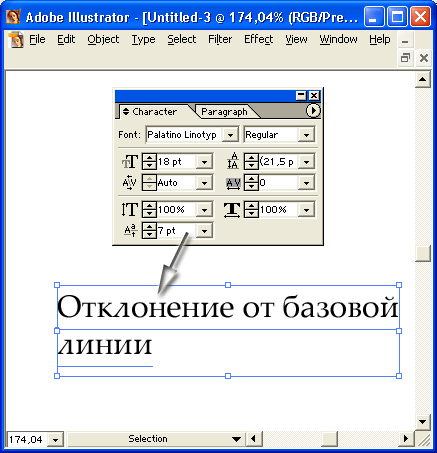Switch to the Paragraph tab
437x453 pixels.
click(224, 112)
